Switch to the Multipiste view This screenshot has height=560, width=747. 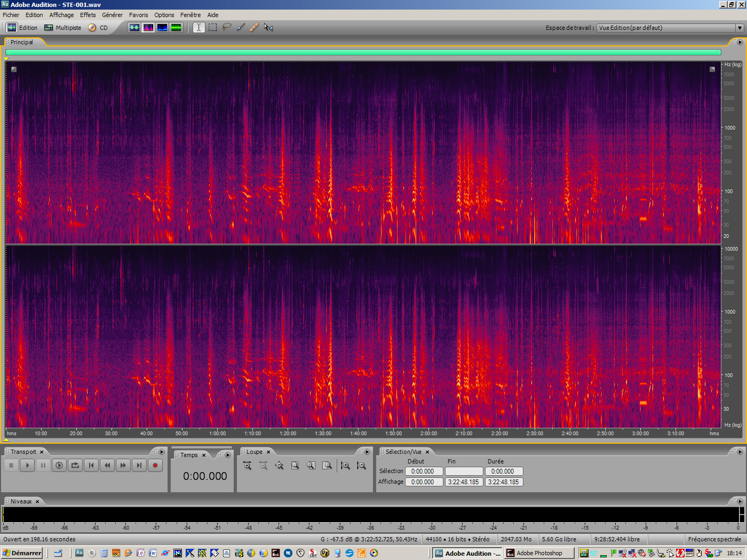pyautogui.click(x=62, y=27)
